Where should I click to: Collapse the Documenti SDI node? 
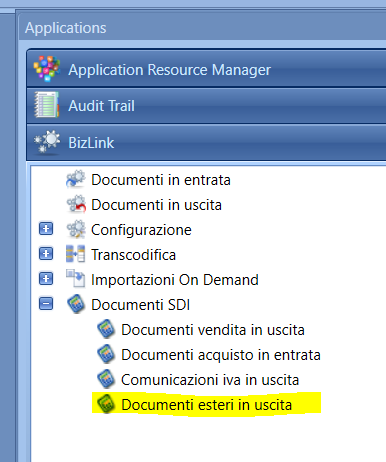[46, 304]
